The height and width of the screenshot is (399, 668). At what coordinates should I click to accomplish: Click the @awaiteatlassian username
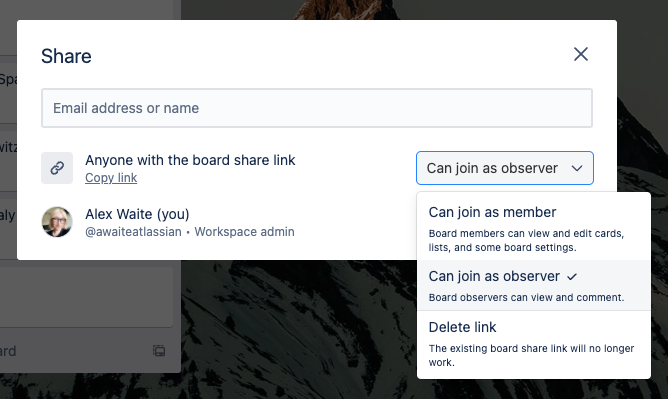[x=133, y=232]
